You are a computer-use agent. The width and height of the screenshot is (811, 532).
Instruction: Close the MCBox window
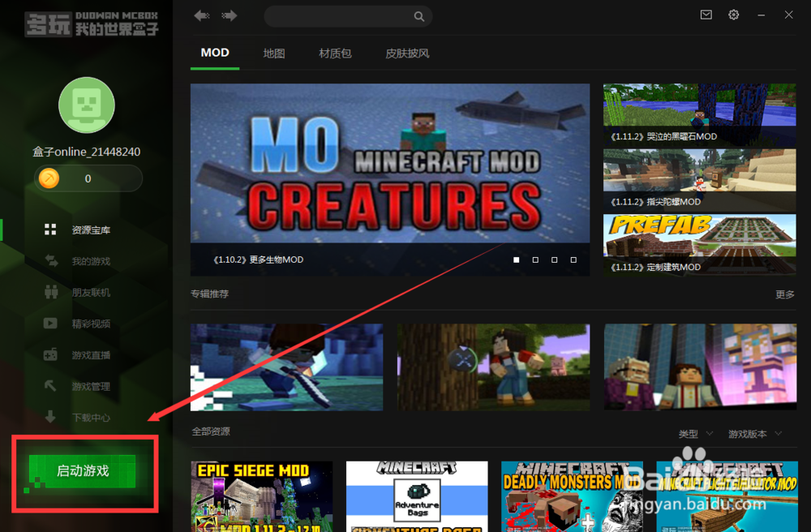coord(788,15)
